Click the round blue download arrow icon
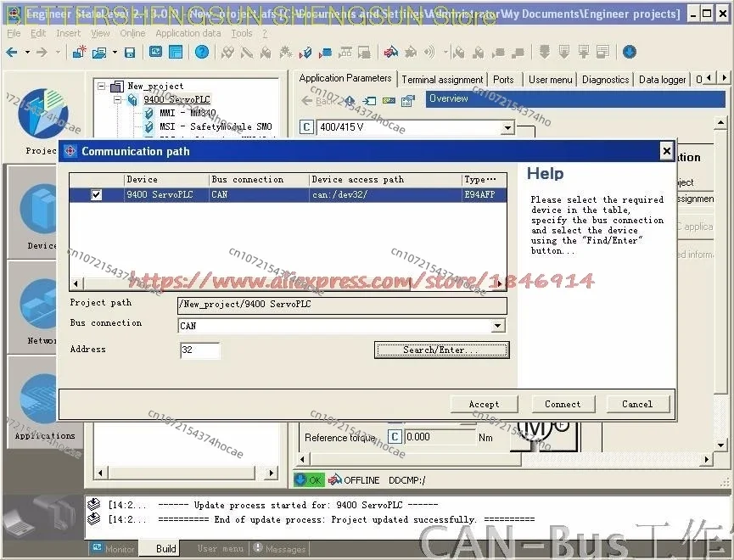The image size is (734, 560). (x=629, y=52)
